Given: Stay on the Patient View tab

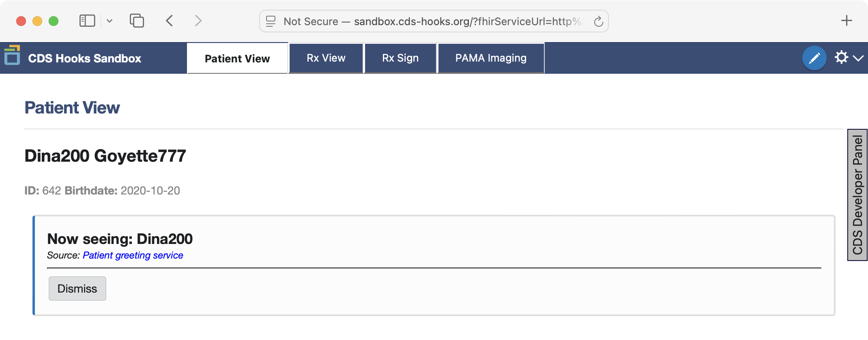Looking at the screenshot, I should pos(237,58).
